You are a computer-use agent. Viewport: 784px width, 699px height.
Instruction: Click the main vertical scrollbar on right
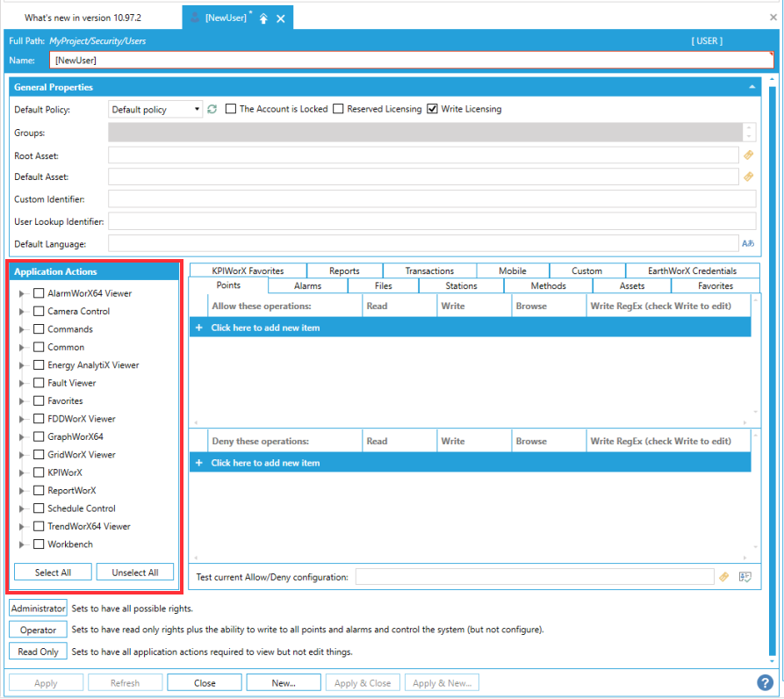[772, 370]
